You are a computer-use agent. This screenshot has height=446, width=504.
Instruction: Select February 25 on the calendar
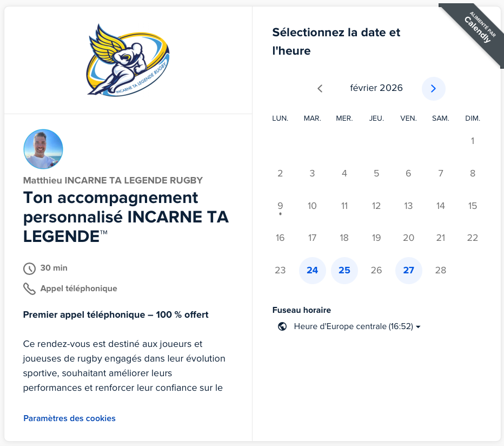[344, 270]
